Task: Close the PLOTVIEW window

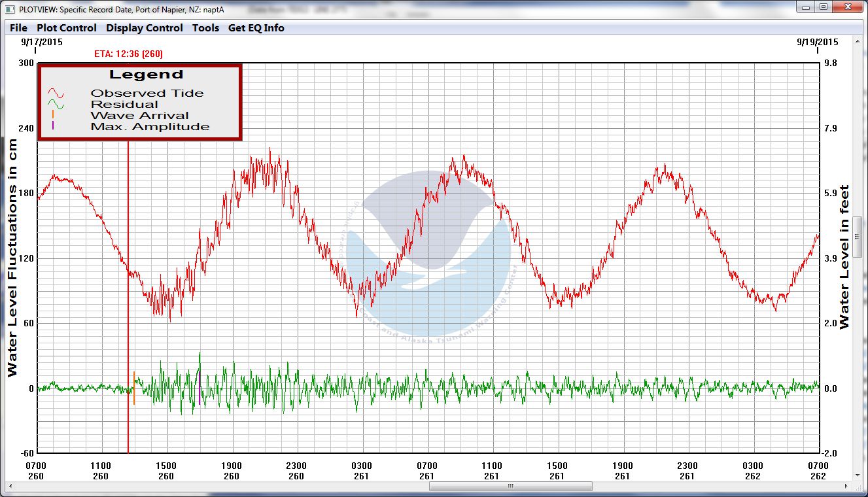Action: [x=848, y=7]
